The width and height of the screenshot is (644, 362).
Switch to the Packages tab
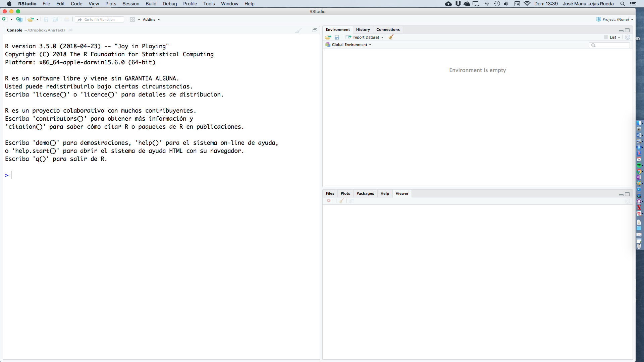[x=365, y=193]
